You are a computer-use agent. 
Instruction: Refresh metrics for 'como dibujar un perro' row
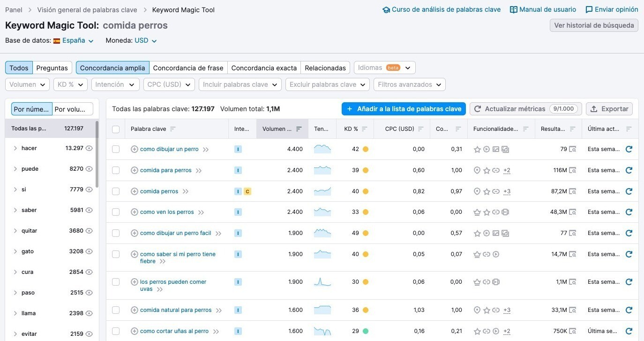(629, 149)
